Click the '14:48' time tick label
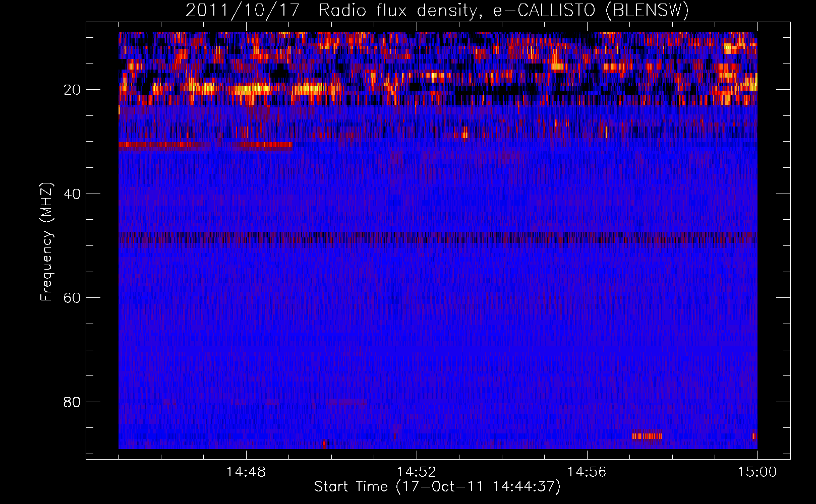This screenshot has width=816, height=504. click(246, 472)
